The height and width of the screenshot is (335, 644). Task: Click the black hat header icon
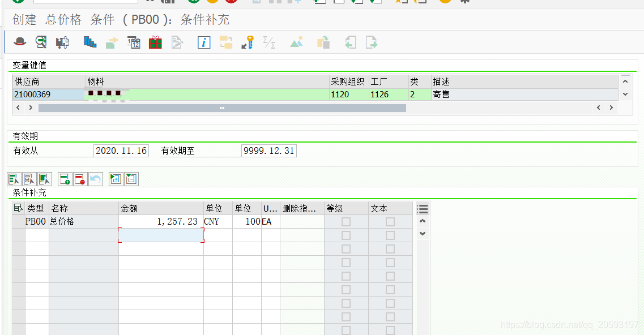click(20, 42)
